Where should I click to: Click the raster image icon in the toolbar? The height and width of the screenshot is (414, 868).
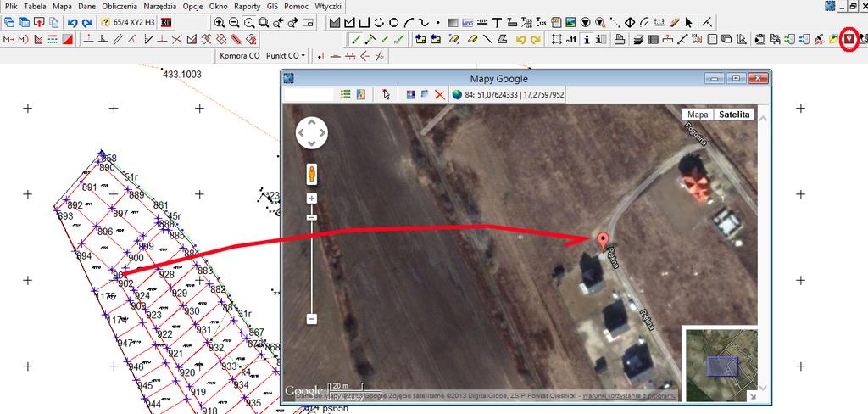[x=570, y=23]
